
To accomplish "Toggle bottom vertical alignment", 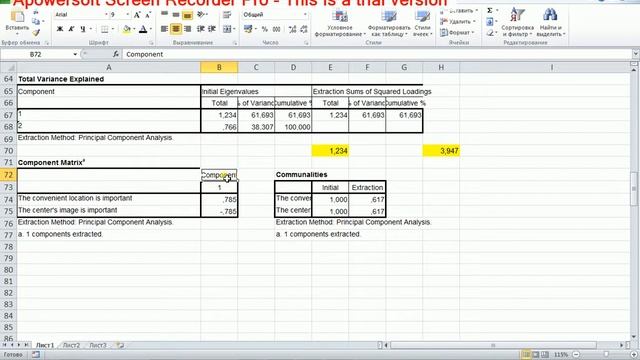I will click(x=187, y=15).
